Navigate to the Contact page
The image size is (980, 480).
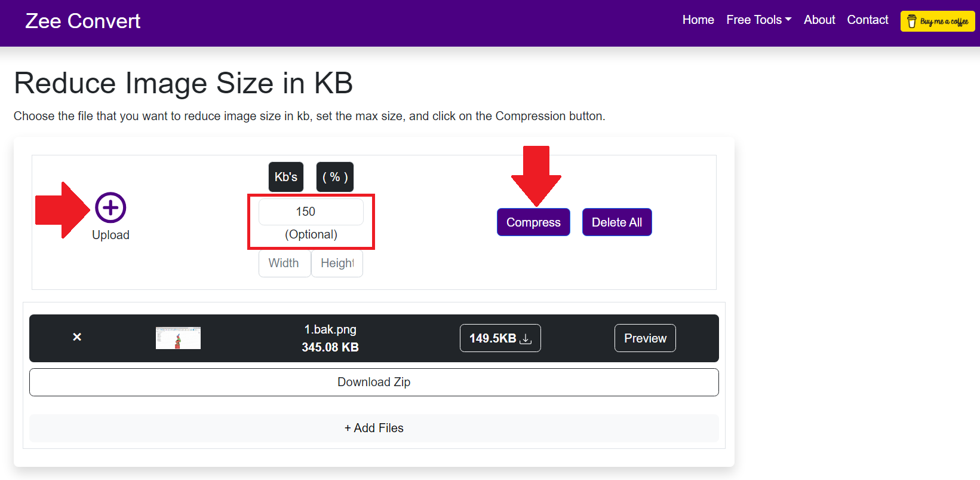(868, 20)
